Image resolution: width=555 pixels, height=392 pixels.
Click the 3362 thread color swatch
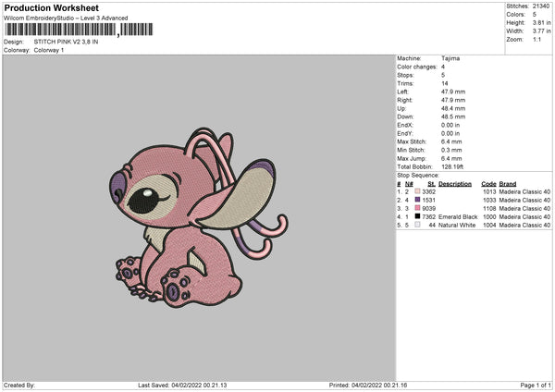pos(417,191)
